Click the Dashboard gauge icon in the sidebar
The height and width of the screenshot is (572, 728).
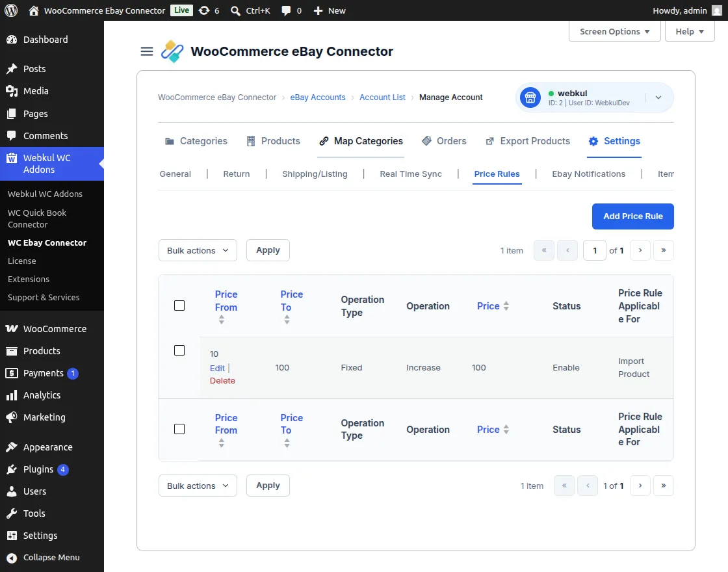click(x=12, y=40)
